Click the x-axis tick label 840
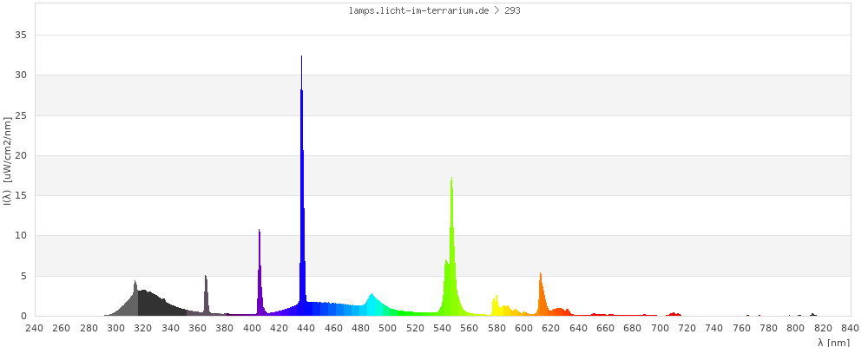The image size is (868, 347). [x=850, y=328]
